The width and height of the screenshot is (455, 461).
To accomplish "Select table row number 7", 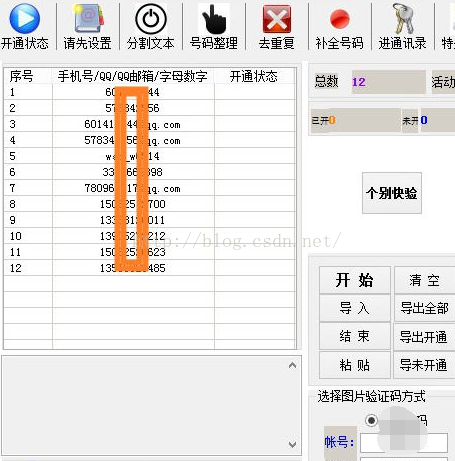I will (x=150, y=188).
